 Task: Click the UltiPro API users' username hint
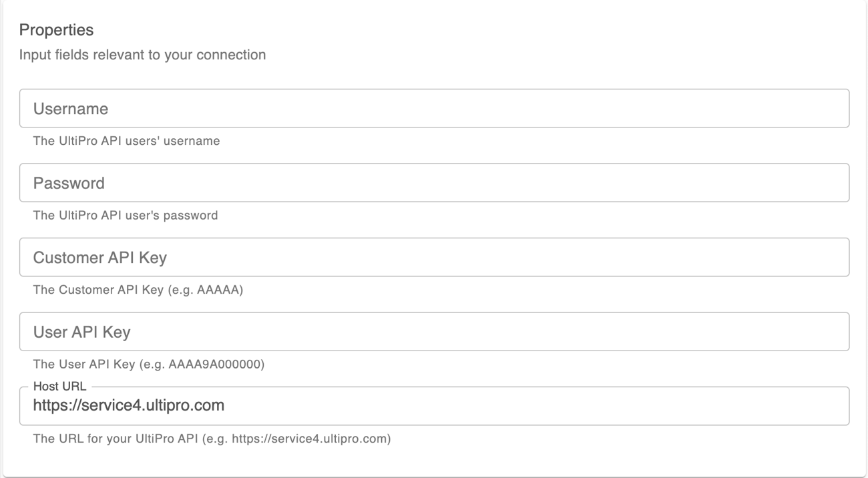click(x=126, y=141)
